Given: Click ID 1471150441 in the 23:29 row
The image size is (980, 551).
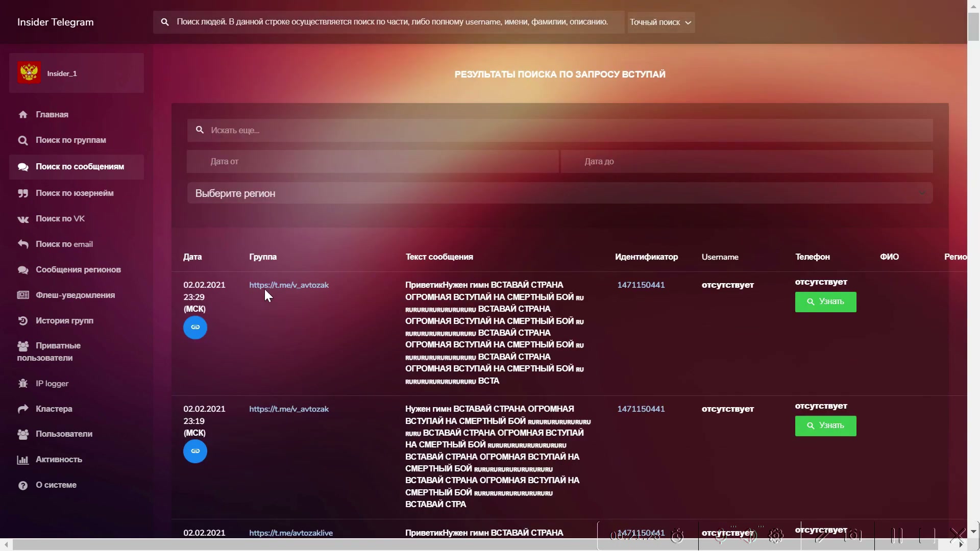Looking at the screenshot, I should click(x=641, y=285).
